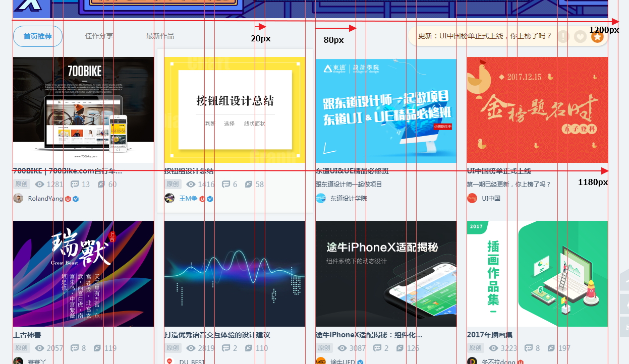Click the likes leaf icon under 按钮组设计总结
The image size is (629, 364).
click(248, 184)
